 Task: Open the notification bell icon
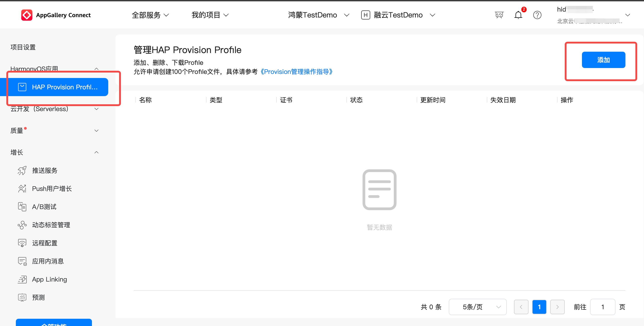pyautogui.click(x=518, y=15)
